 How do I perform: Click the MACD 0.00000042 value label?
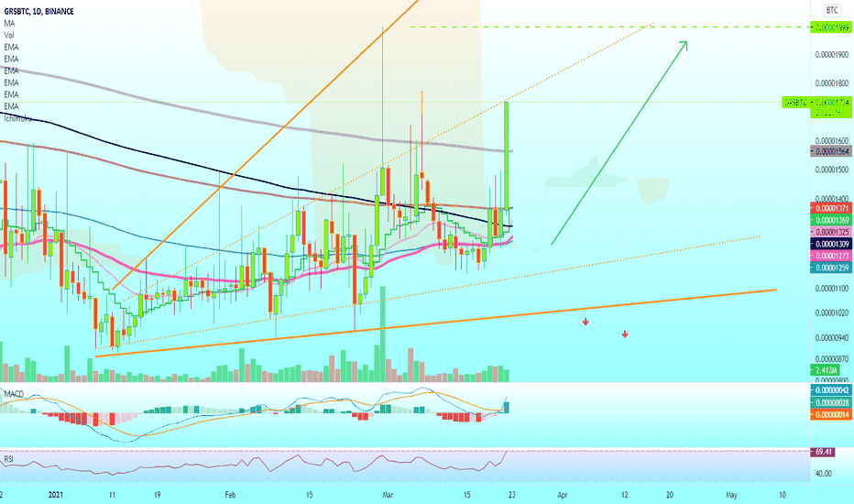point(830,390)
